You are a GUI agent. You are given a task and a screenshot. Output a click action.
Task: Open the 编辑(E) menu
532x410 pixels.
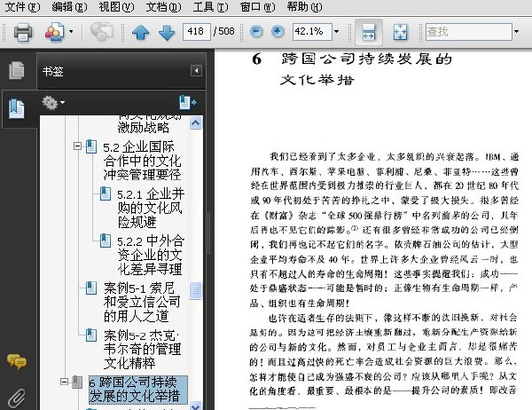tap(69, 7)
